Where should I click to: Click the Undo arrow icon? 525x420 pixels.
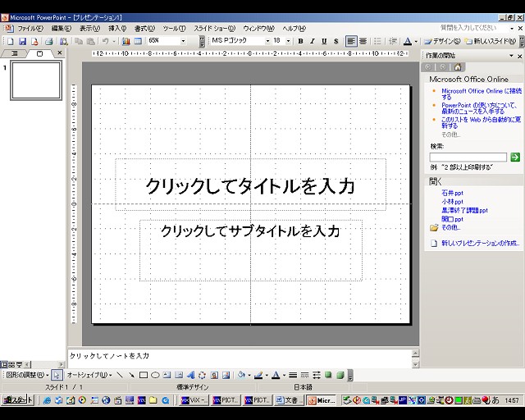[x=106, y=41]
